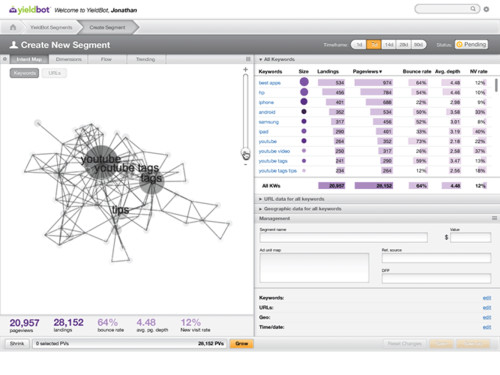Select the 28d timeframe option
Image resolution: width=500 pixels, height=375 pixels.
pyautogui.click(x=403, y=45)
